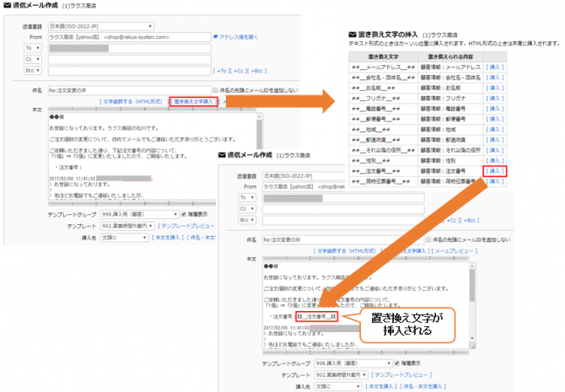Click the +Bcc link in upper-left window
Viewport: 565px width, 392px height.
(x=257, y=71)
